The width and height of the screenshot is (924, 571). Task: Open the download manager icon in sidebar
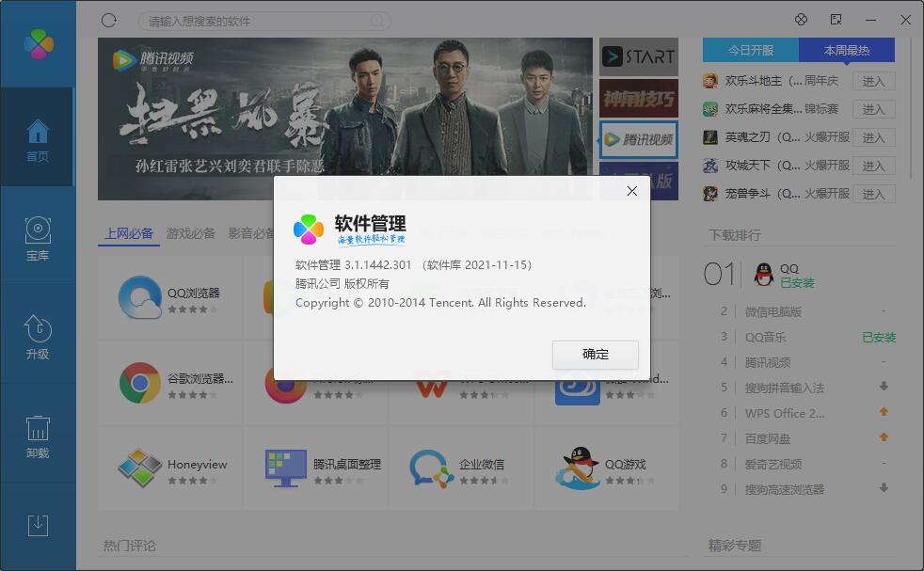point(38,525)
